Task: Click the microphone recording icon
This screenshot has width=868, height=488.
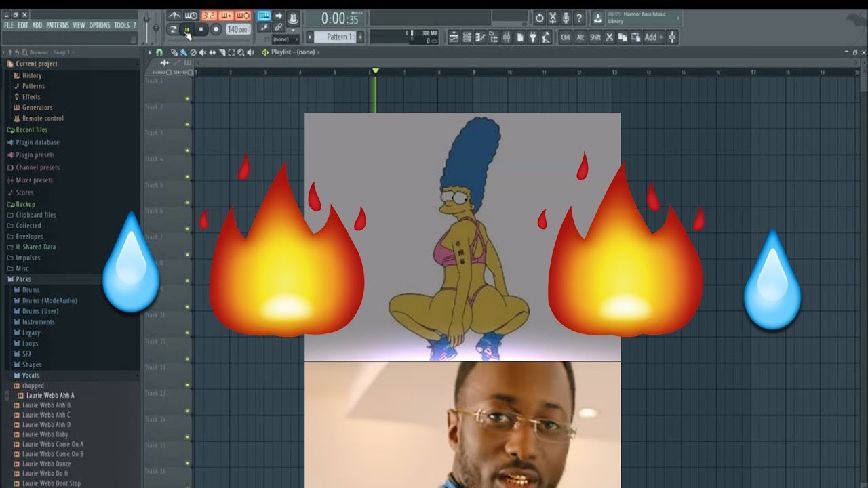Action: point(566,18)
